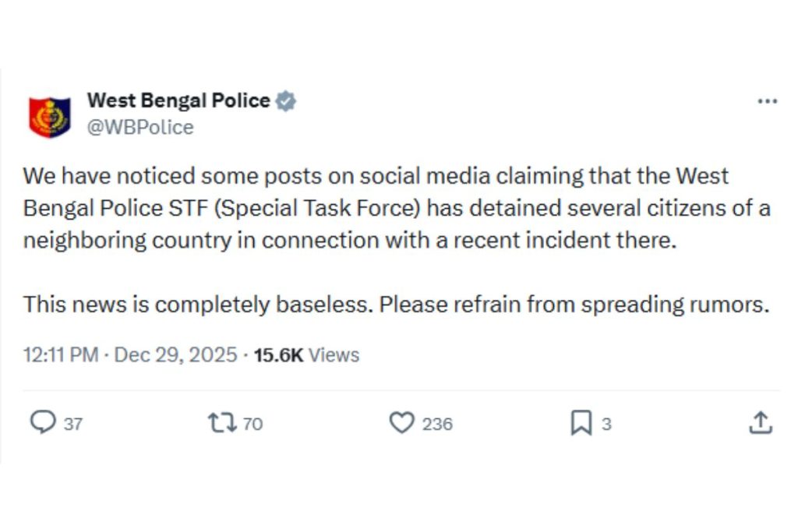Click the repost count of 70

coord(252,425)
